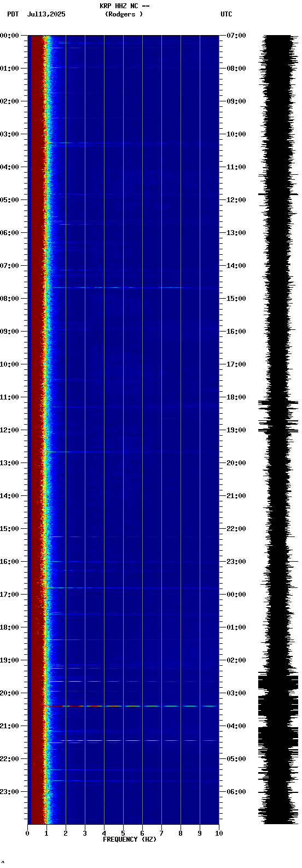
Task: Click the PDT time label '06:00'
Action: click(x=10, y=233)
